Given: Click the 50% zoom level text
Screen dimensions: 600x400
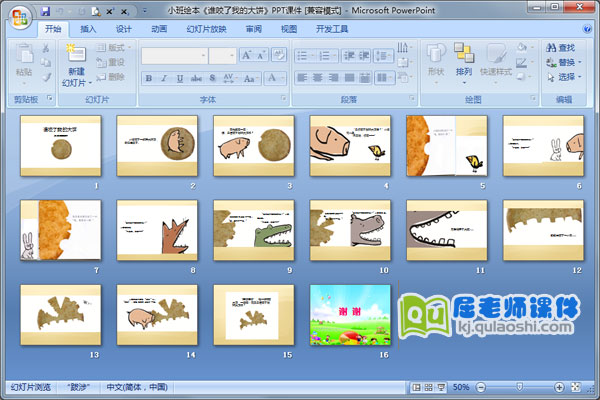Looking at the screenshot, I should 461,387.
